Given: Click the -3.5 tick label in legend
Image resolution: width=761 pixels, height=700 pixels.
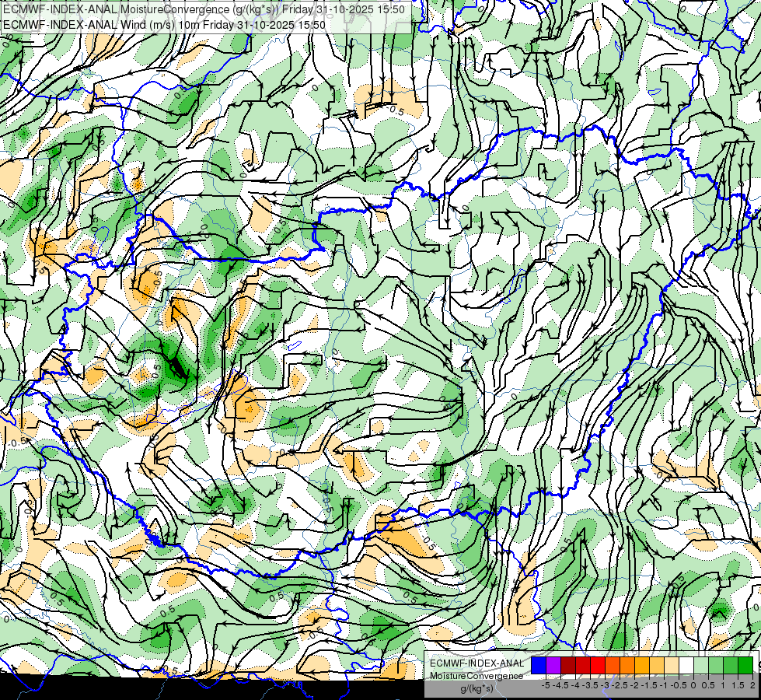Looking at the screenshot, I should tap(590, 685).
